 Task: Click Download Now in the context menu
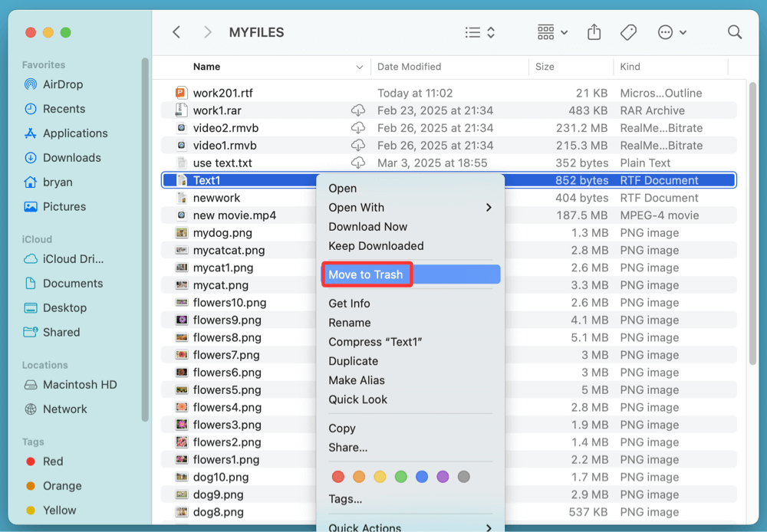[x=367, y=226]
